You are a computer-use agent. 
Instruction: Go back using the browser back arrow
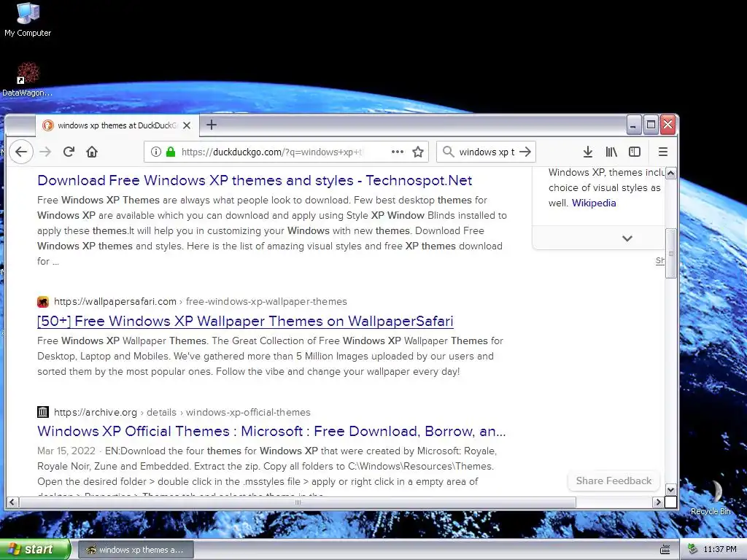point(21,152)
